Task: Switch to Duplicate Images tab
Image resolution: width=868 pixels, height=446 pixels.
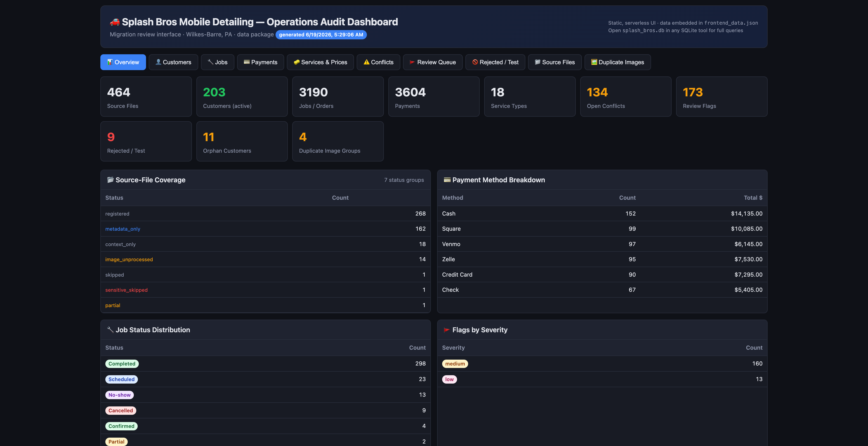Action: tap(617, 62)
